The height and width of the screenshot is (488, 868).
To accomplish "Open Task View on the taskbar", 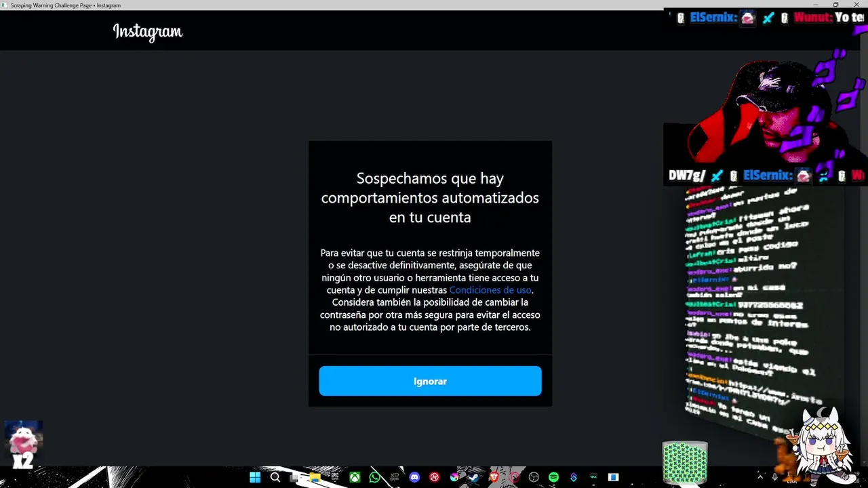I will click(294, 478).
